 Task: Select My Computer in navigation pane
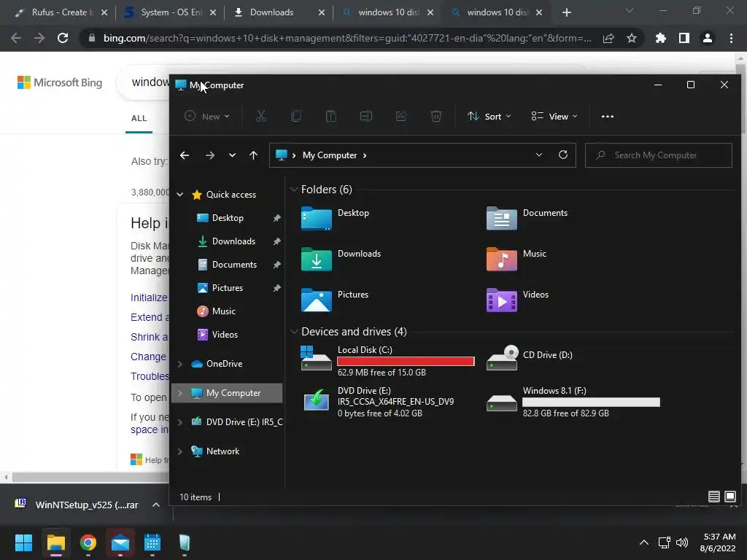tap(227, 393)
